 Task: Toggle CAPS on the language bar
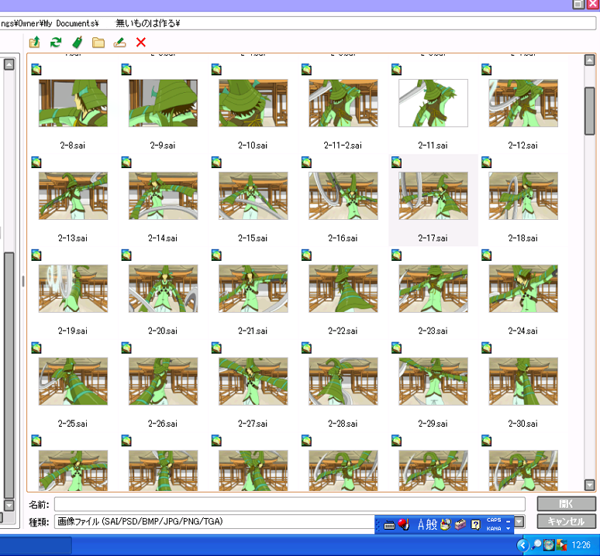pos(494,520)
